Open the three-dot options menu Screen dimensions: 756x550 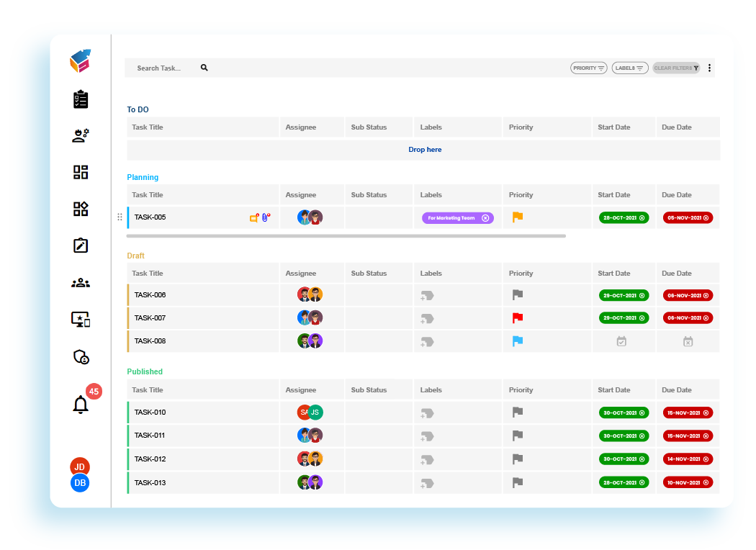[x=709, y=67]
